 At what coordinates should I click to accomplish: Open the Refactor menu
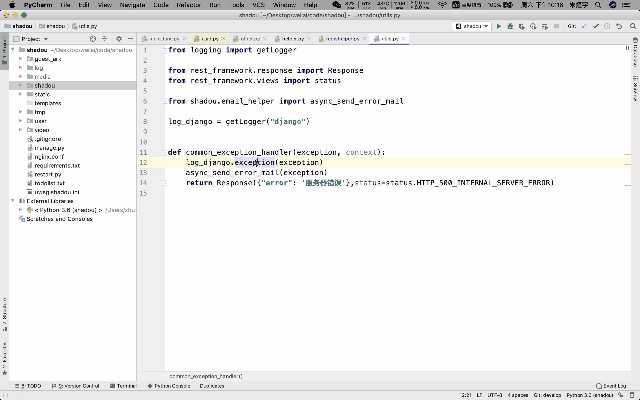click(x=189, y=5)
